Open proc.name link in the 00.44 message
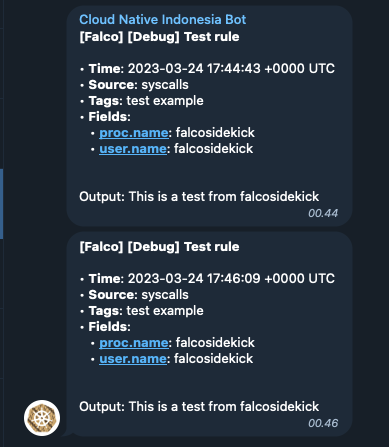This screenshot has height=447, width=389. 134,133
